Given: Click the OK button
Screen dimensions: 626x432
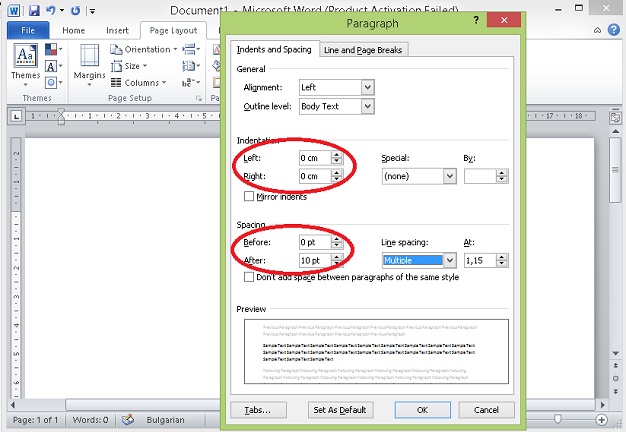Looking at the screenshot, I should pyautogui.click(x=421, y=410).
